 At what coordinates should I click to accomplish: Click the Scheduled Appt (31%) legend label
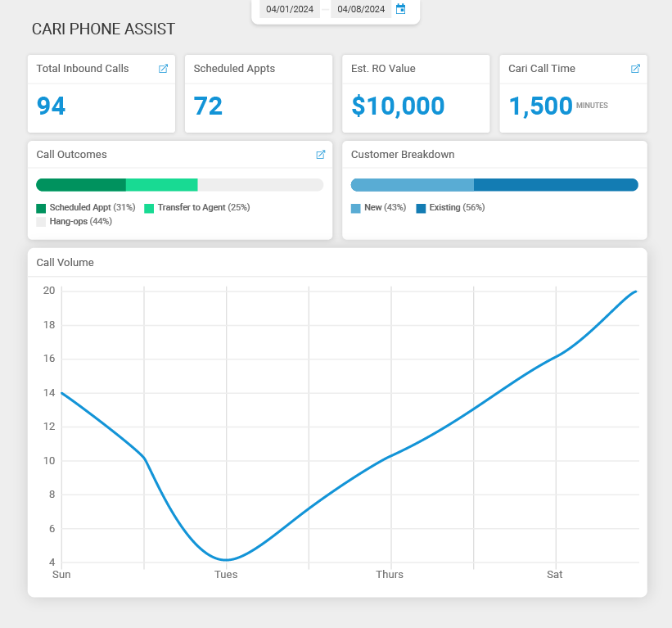pyautogui.click(x=92, y=207)
